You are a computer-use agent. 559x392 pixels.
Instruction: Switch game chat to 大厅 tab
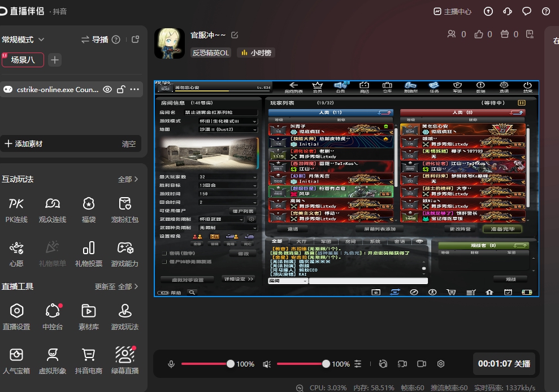pos(301,241)
